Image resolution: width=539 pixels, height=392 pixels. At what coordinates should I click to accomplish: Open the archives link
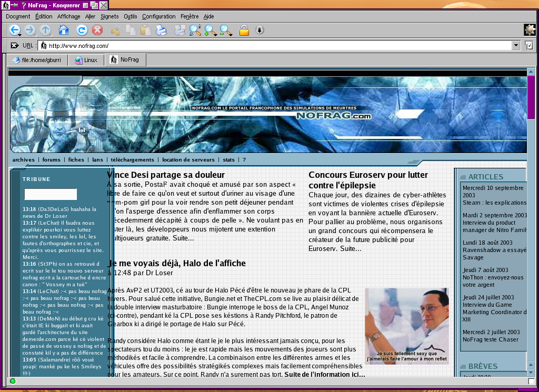coord(23,160)
